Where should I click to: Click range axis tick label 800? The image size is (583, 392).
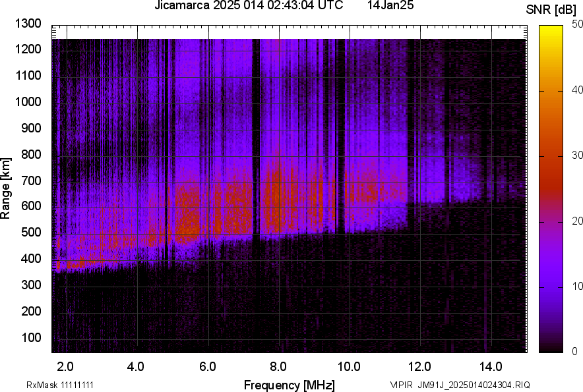(x=31, y=155)
